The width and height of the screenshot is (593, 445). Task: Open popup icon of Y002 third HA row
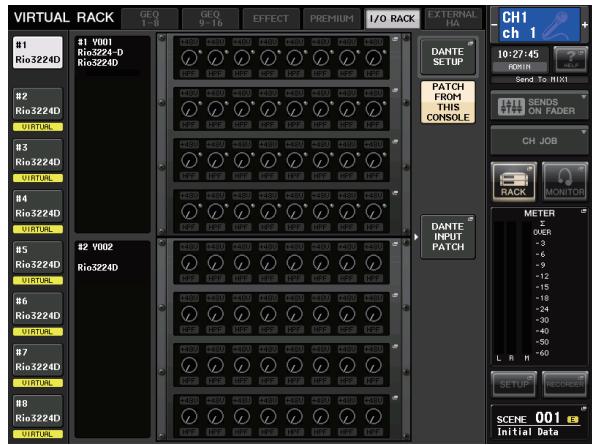tap(395, 346)
